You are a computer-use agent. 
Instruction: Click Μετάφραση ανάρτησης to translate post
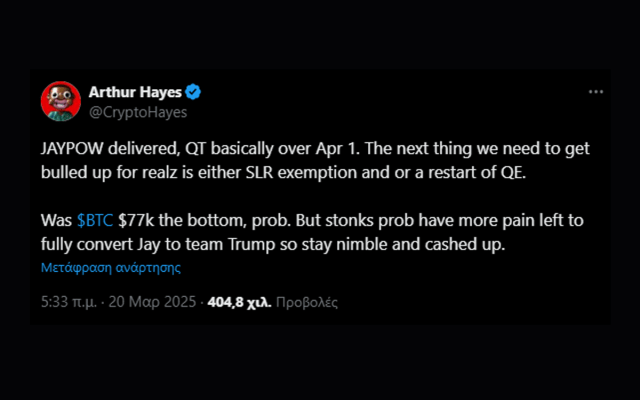click(x=110, y=268)
